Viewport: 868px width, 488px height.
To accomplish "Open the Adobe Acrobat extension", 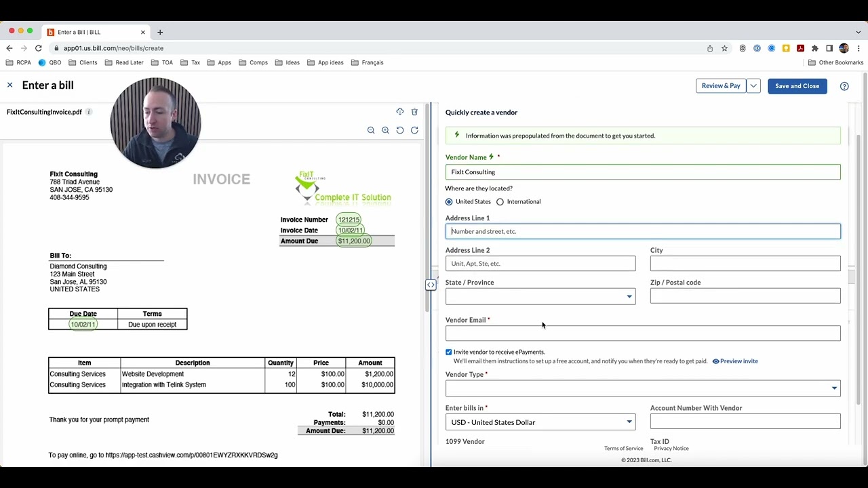I will click(x=800, y=48).
